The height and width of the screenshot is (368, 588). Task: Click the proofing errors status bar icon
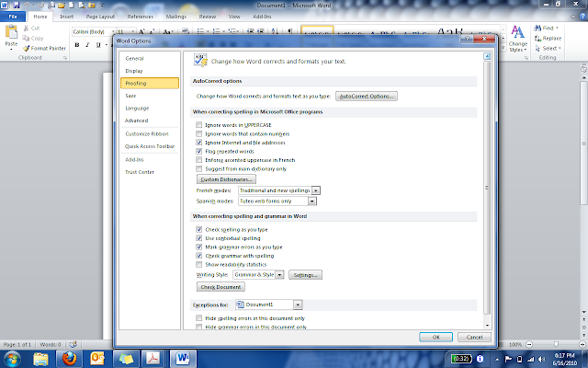73,344
